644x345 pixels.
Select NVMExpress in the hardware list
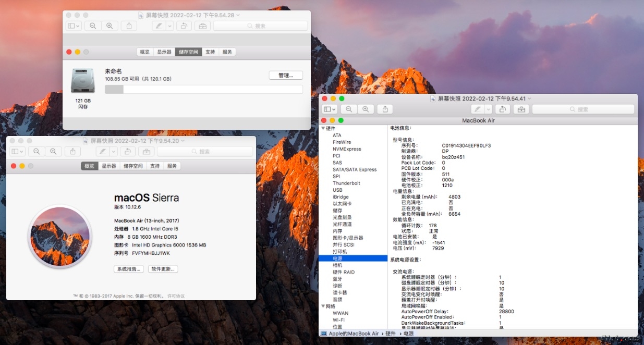pyautogui.click(x=347, y=149)
